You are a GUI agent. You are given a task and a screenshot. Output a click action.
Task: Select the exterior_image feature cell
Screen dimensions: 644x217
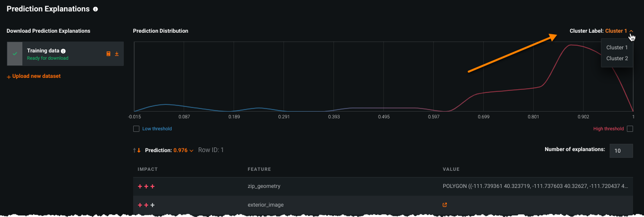[265, 205]
